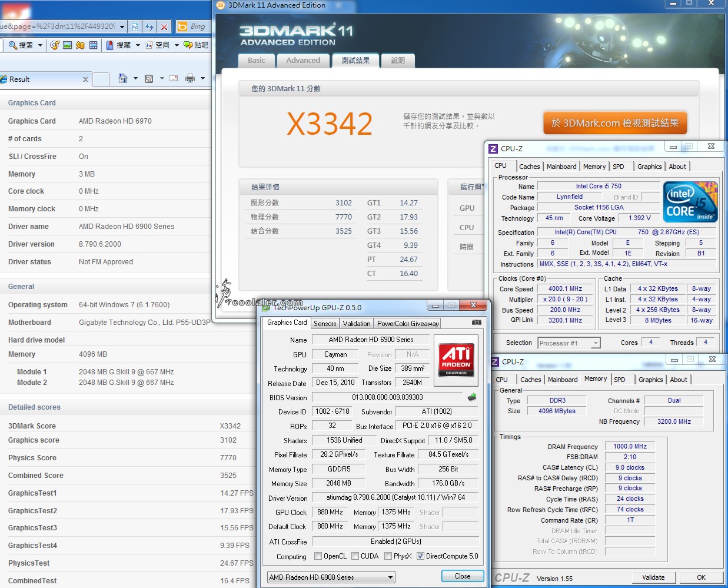Viewport: 728px width, 588px height.
Task: Toggle the DirectCompute 5.0 checkbox
Action: pos(420,556)
